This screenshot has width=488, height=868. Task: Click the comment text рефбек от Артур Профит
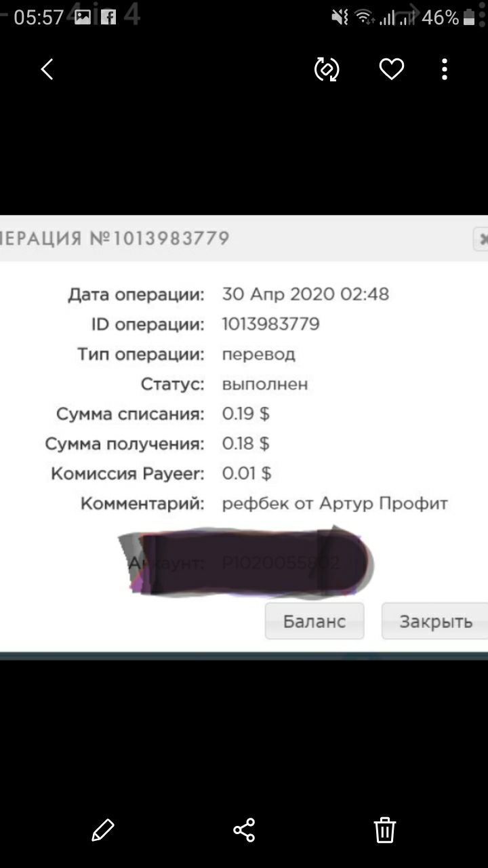click(335, 504)
